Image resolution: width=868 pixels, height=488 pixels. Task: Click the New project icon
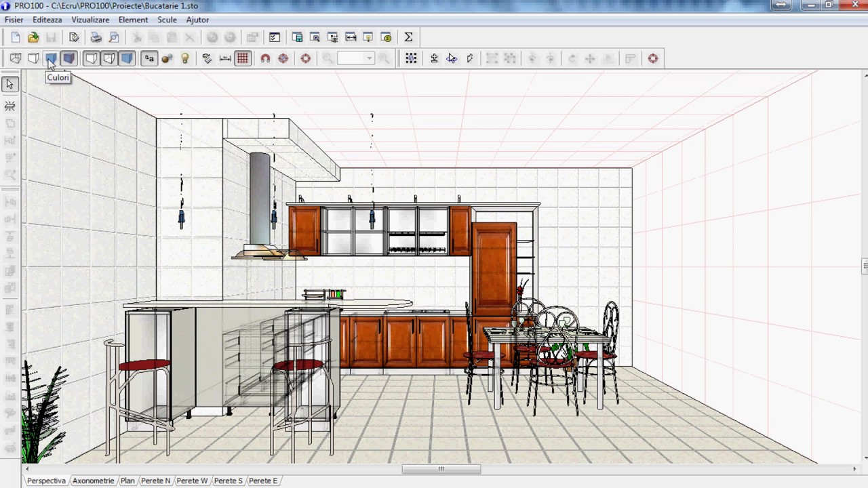tap(16, 37)
